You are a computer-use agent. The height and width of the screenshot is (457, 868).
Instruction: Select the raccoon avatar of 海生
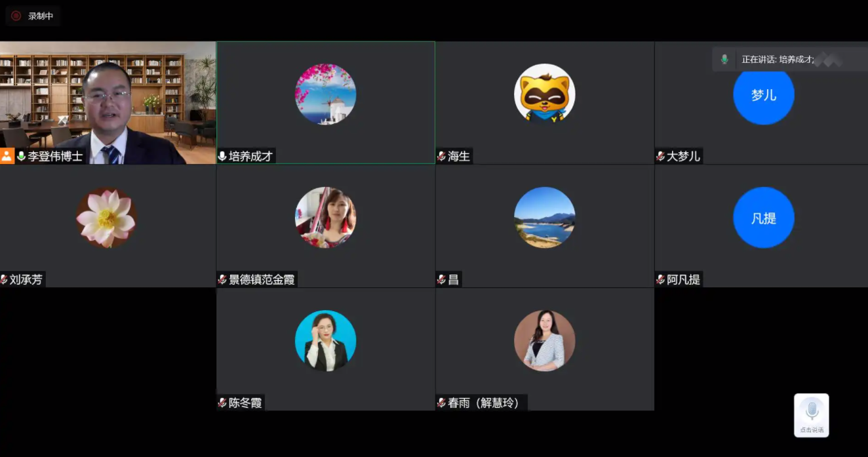point(544,94)
